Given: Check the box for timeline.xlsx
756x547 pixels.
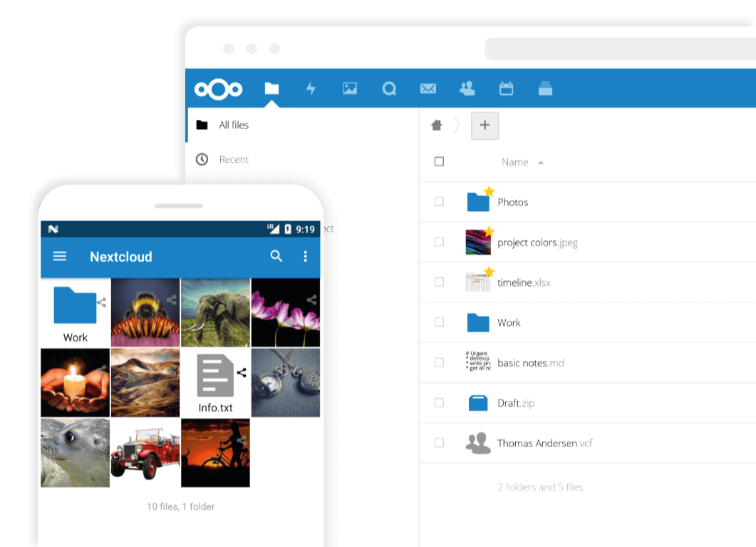Looking at the screenshot, I should click(439, 282).
